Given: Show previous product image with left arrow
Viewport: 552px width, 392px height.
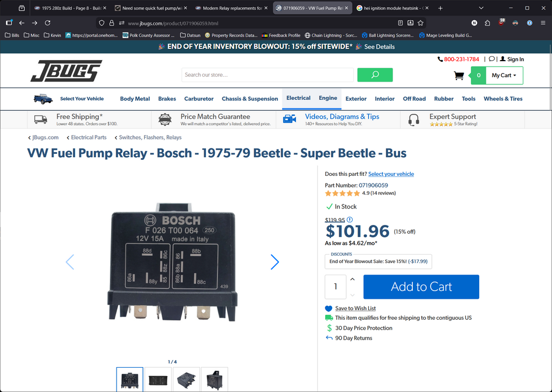Looking at the screenshot, I should (70, 262).
